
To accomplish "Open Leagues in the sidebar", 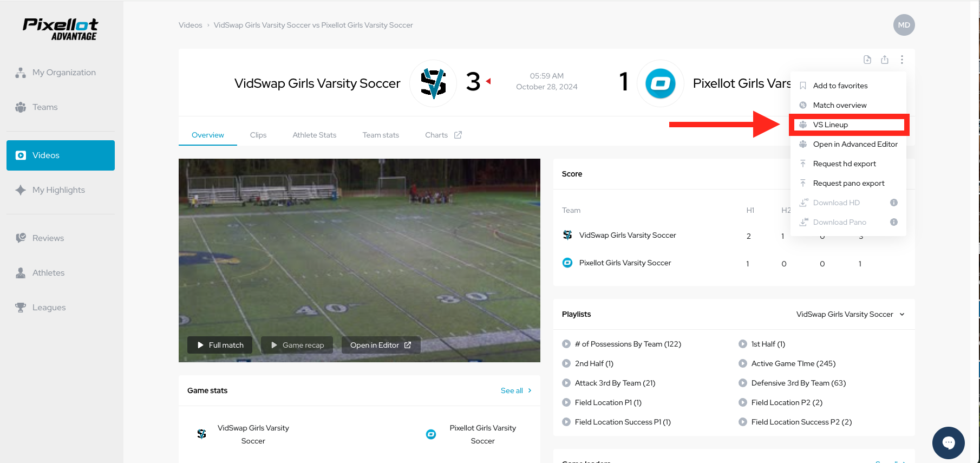I will point(61,308).
